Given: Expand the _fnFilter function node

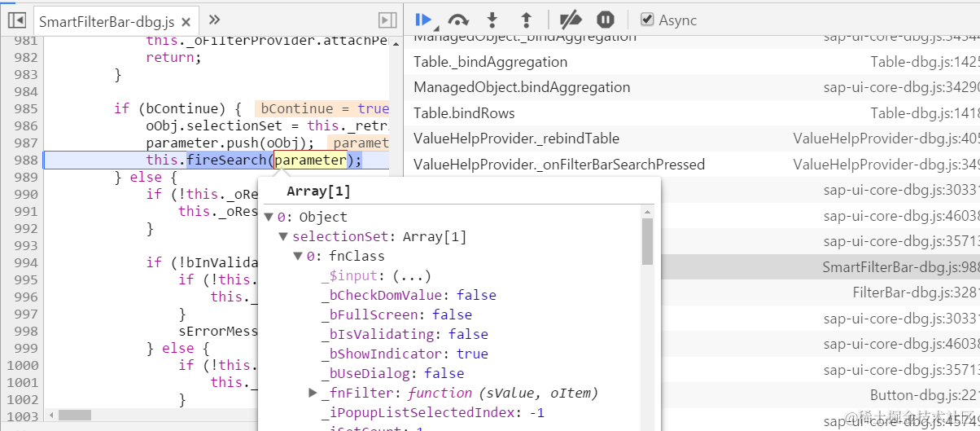Looking at the screenshot, I should pyautogui.click(x=313, y=394).
